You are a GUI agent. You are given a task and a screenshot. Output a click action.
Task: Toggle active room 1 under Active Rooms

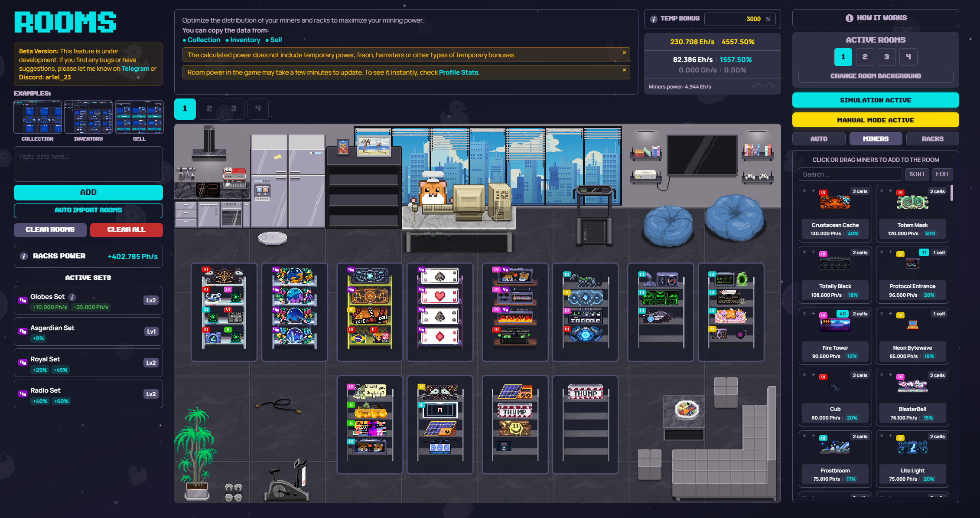[x=843, y=57]
